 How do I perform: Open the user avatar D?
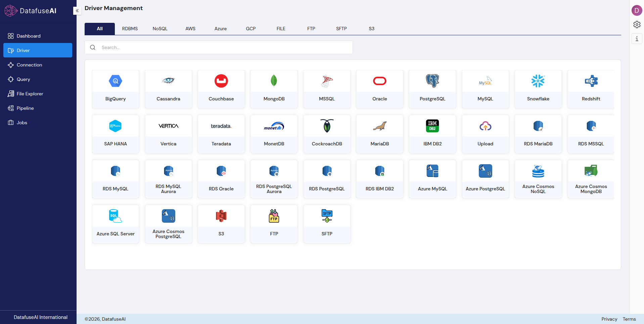pyautogui.click(x=637, y=10)
